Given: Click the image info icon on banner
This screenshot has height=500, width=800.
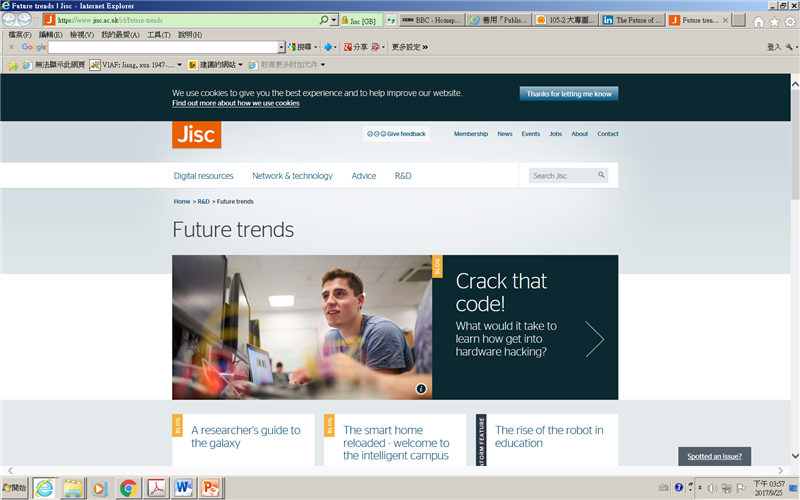Looking at the screenshot, I should click(421, 388).
